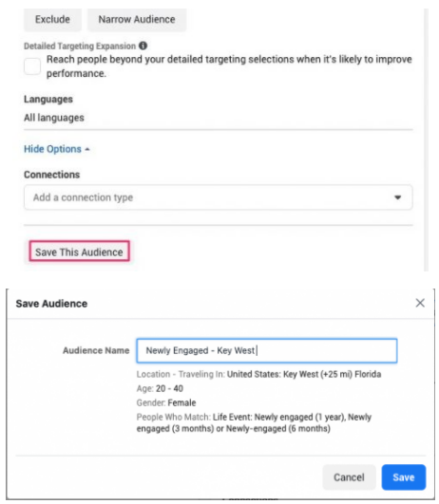Viewport: 439px width, 504px height.
Task: Click the vertical scrollbar beside targeting panel
Action: tap(426, 140)
